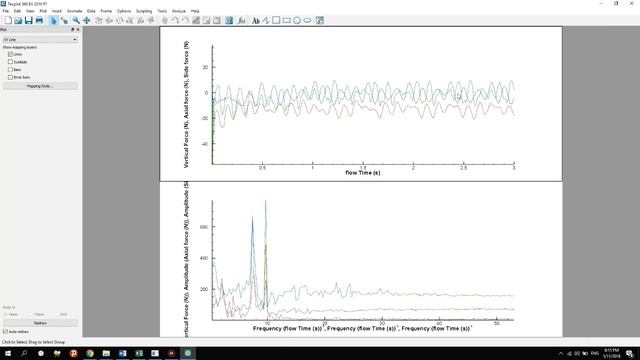Open the Frame menu
640x360 pixels.
point(106,11)
